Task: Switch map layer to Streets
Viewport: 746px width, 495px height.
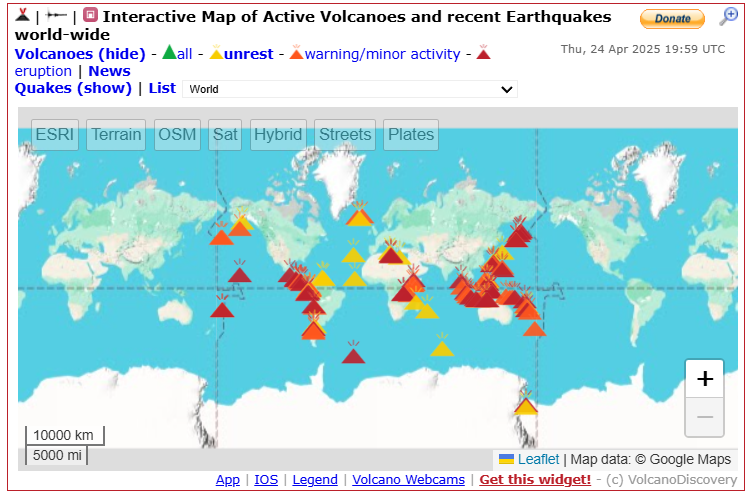Action: point(345,134)
